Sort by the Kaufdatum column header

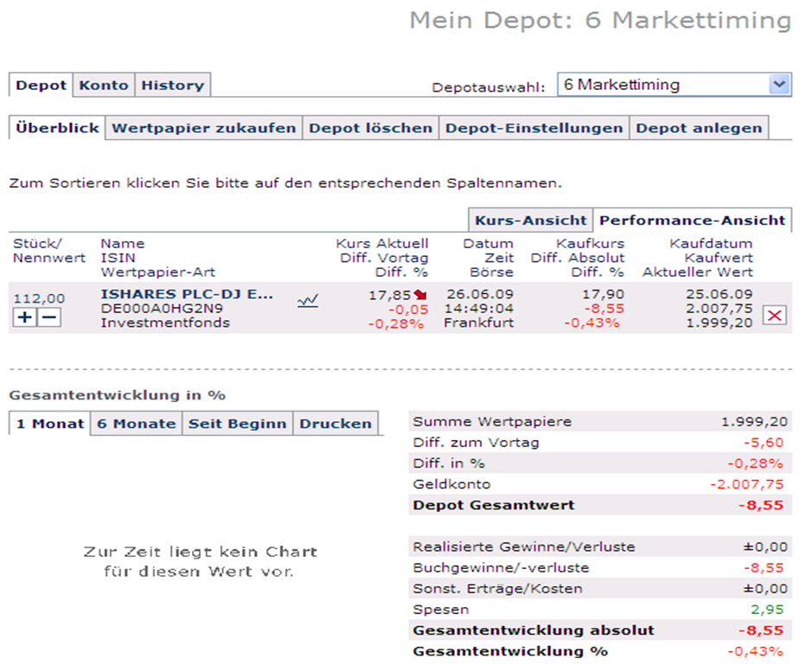(711, 243)
